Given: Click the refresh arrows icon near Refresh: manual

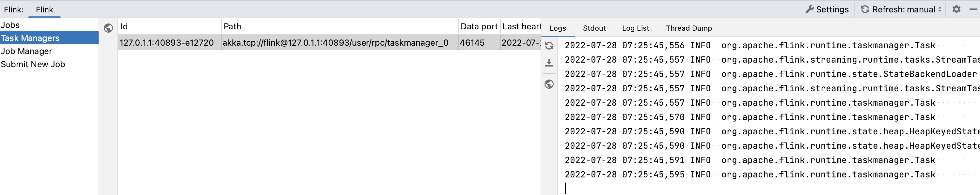Looking at the screenshot, I should point(865,9).
